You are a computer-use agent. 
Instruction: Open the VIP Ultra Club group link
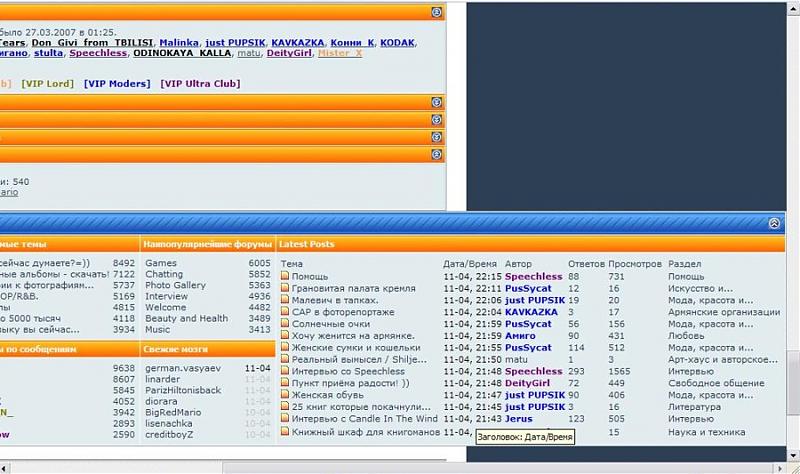point(200,84)
